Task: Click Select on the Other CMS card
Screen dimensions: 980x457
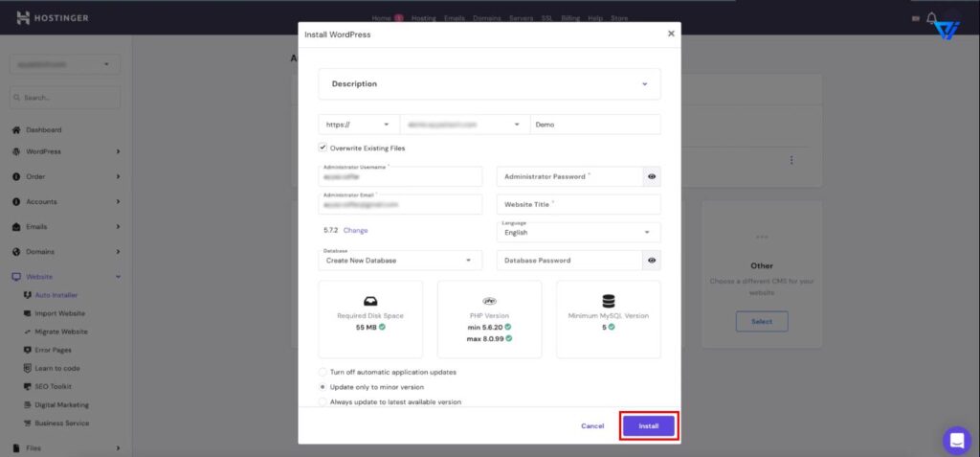Action: click(761, 321)
